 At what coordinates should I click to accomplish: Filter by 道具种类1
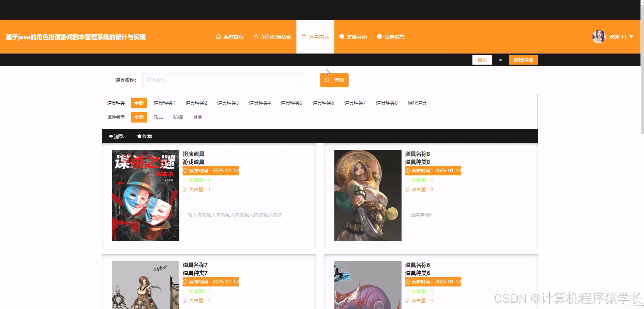164,103
